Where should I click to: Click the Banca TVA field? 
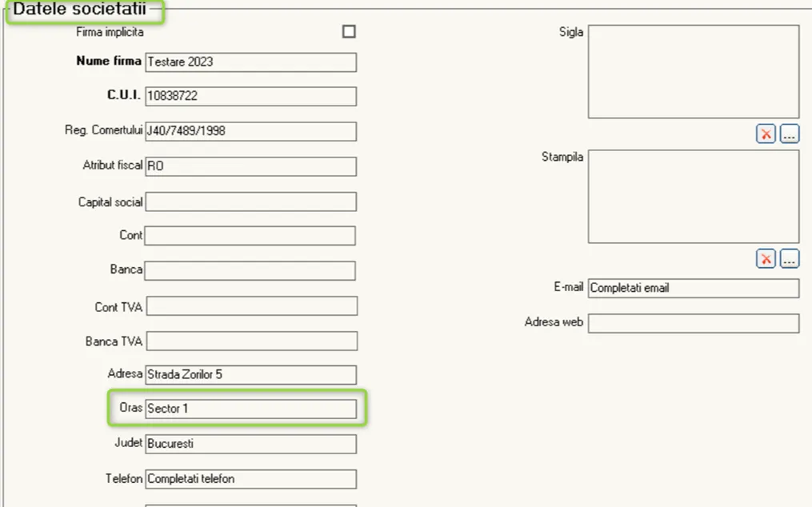click(252, 341)
